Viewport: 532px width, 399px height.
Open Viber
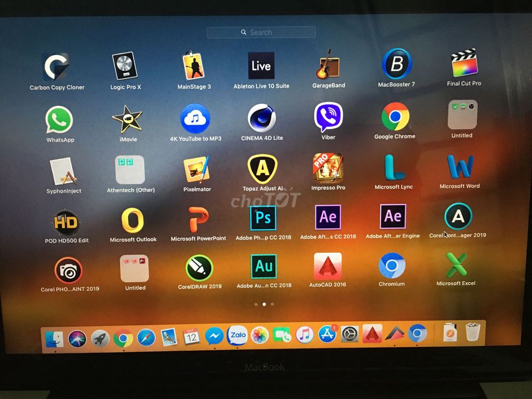[x=328, y=117]
